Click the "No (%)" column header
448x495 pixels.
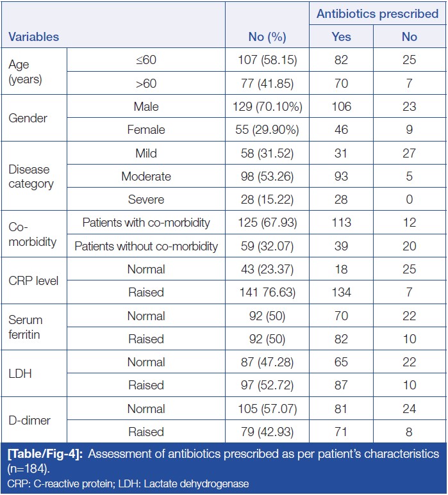267,37
